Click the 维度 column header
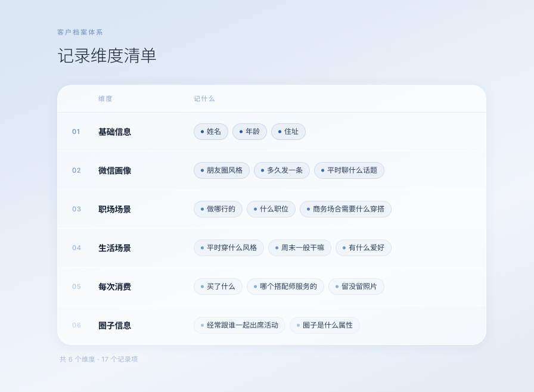 105,99
